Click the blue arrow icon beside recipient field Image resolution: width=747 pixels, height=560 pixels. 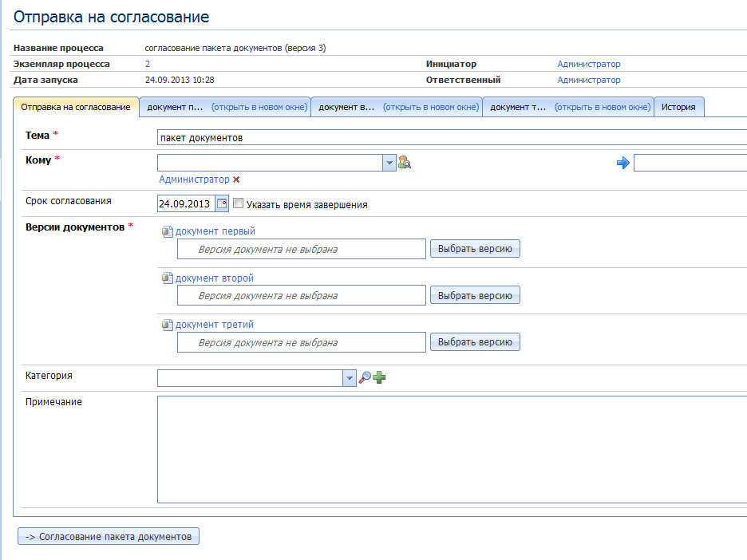[x=623, y=163]
